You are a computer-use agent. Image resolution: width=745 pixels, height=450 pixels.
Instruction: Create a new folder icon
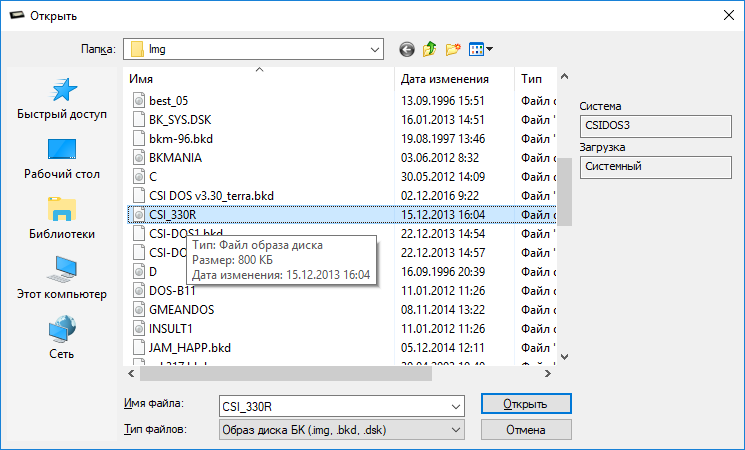pyautogui.click(x=453, y=48)
